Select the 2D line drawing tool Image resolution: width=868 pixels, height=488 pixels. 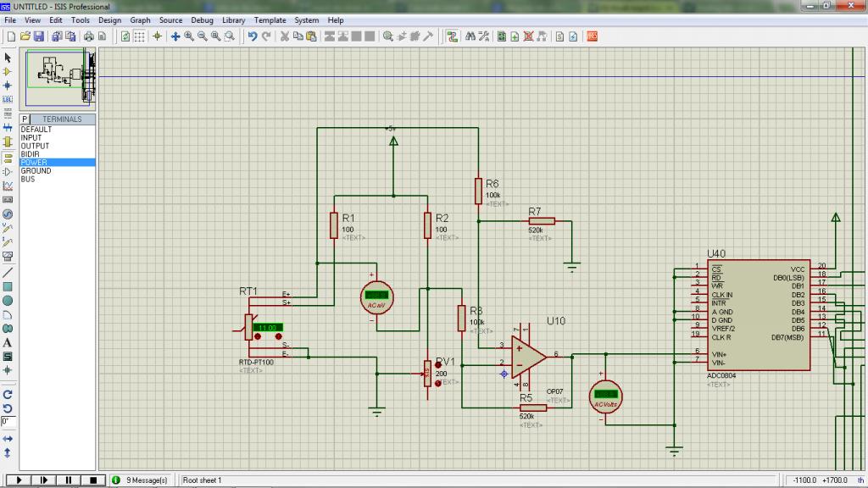(8, 273)
